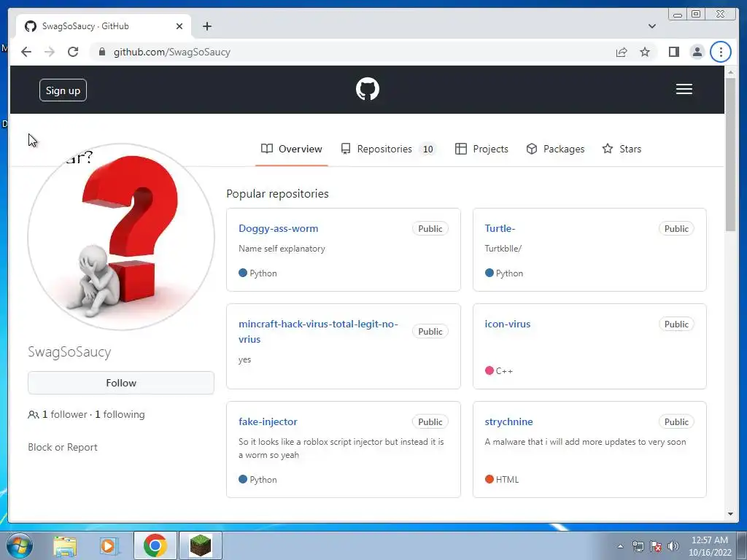Click the Public badge on strychnine
This screenshot has width=747, height=560.
pos(676,422)
